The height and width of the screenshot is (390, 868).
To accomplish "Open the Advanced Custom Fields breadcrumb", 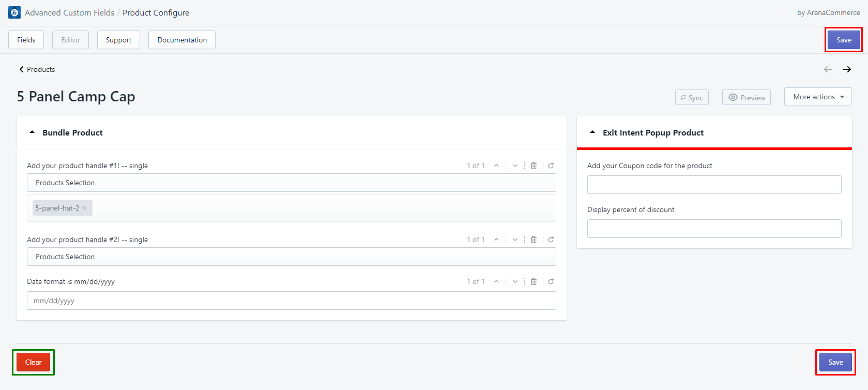I will (x=69, y=12).
